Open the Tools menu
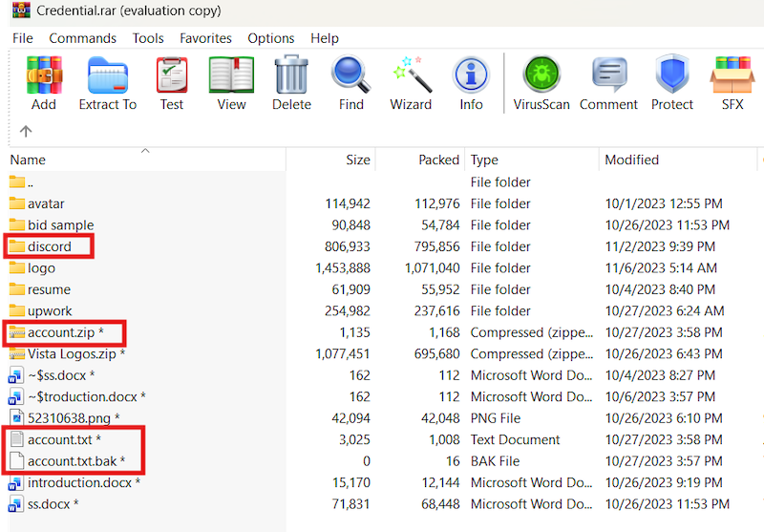Image resolution: width=764 pixels, height=532 pixels. [x=148, y=38]
